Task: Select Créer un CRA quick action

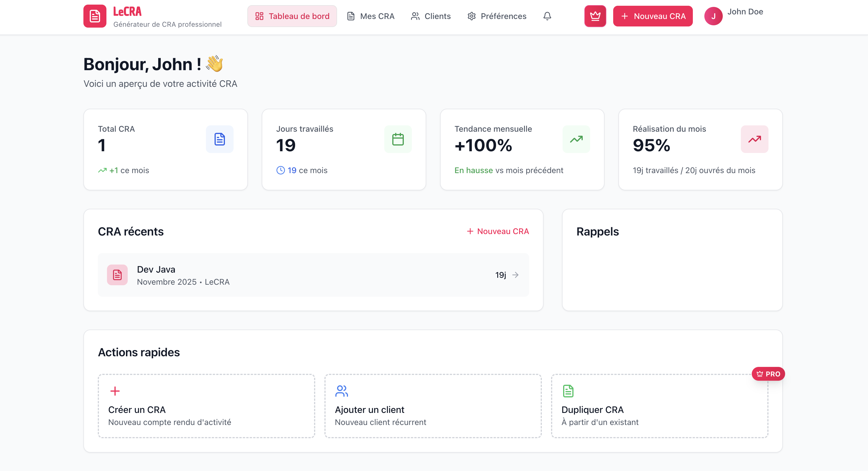Action: [206, 406]
